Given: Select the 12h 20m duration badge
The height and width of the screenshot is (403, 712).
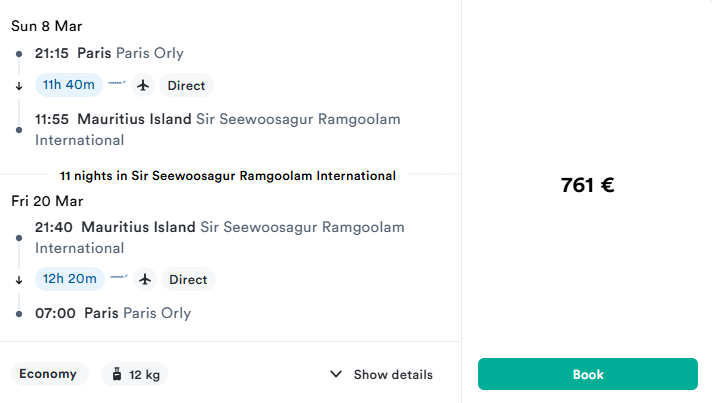Looking at the screenshot, I should [69, 279].
